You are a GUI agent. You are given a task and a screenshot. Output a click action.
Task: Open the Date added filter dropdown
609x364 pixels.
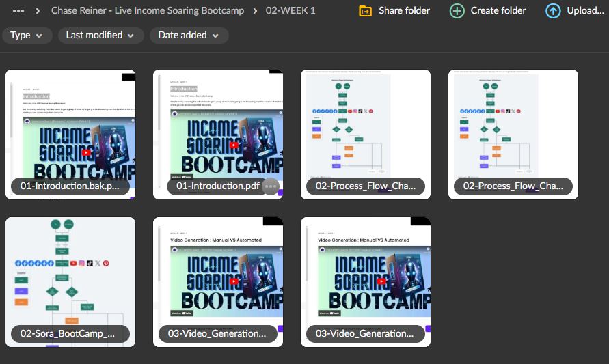point(189,36)
